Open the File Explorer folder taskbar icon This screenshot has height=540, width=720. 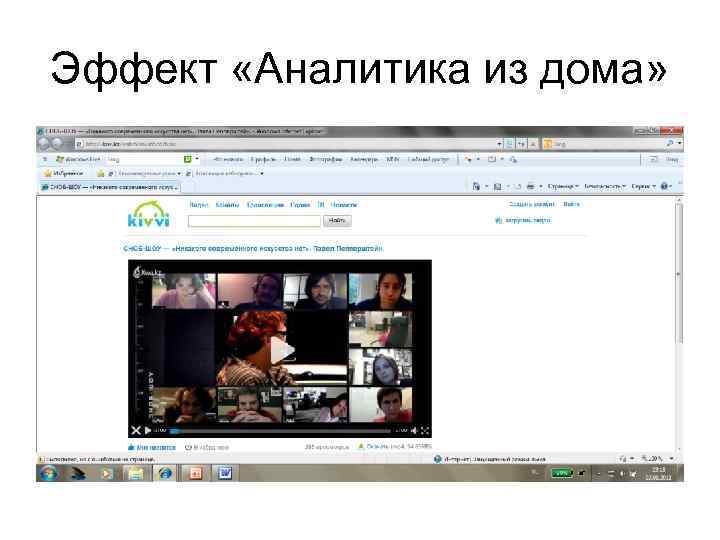pos(135,473)
